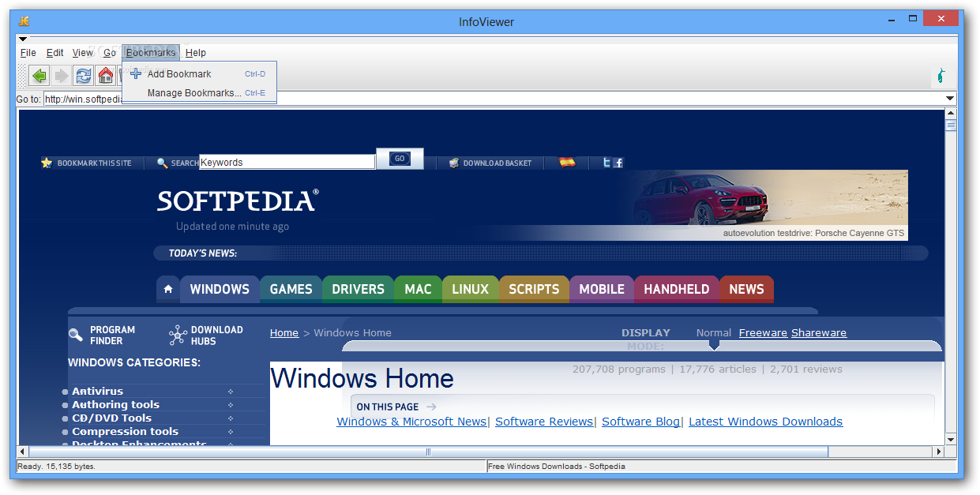The image size is (980, 495).
Task: Select the HANDHELD site tab
Action: (x=676, y=289)
